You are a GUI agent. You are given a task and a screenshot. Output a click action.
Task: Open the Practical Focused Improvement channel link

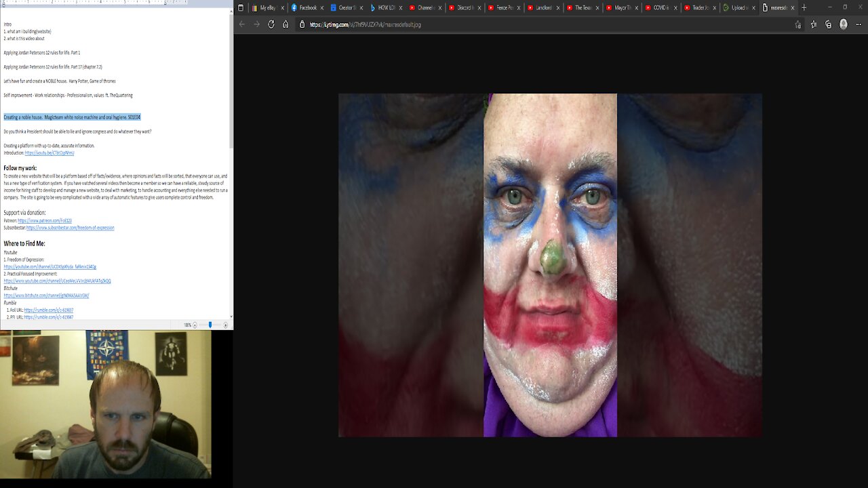click(x=57, y=281)
